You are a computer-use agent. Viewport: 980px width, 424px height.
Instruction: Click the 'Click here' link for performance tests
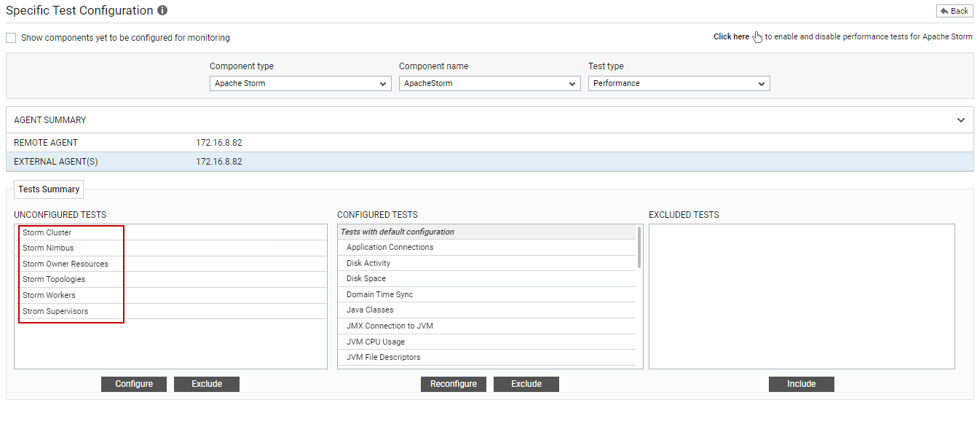tap(731, 37)
